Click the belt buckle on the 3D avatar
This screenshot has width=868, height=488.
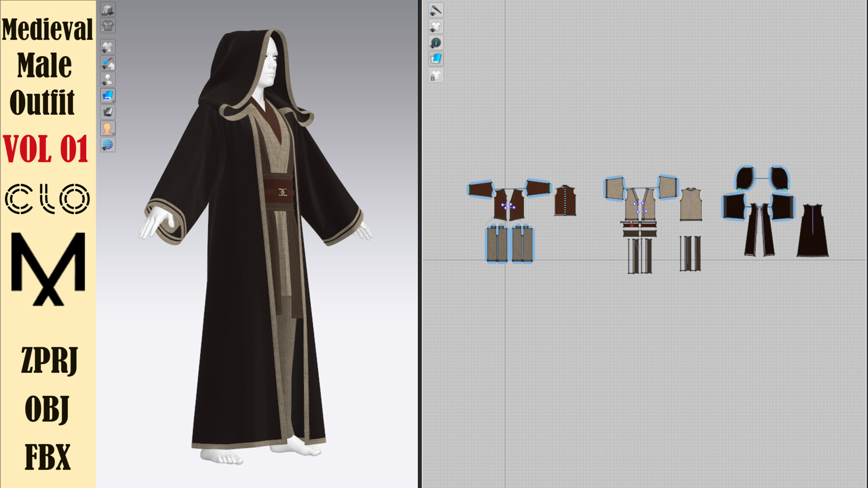tap(283, 192)
